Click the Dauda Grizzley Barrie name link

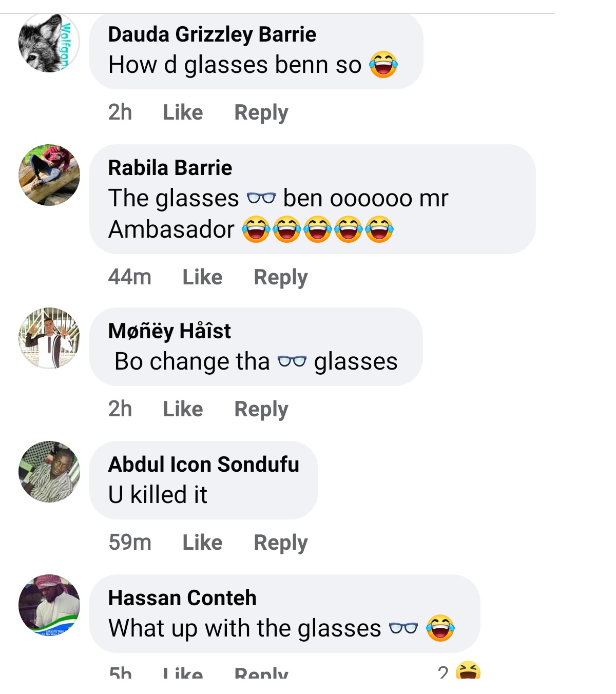(212, 34)
